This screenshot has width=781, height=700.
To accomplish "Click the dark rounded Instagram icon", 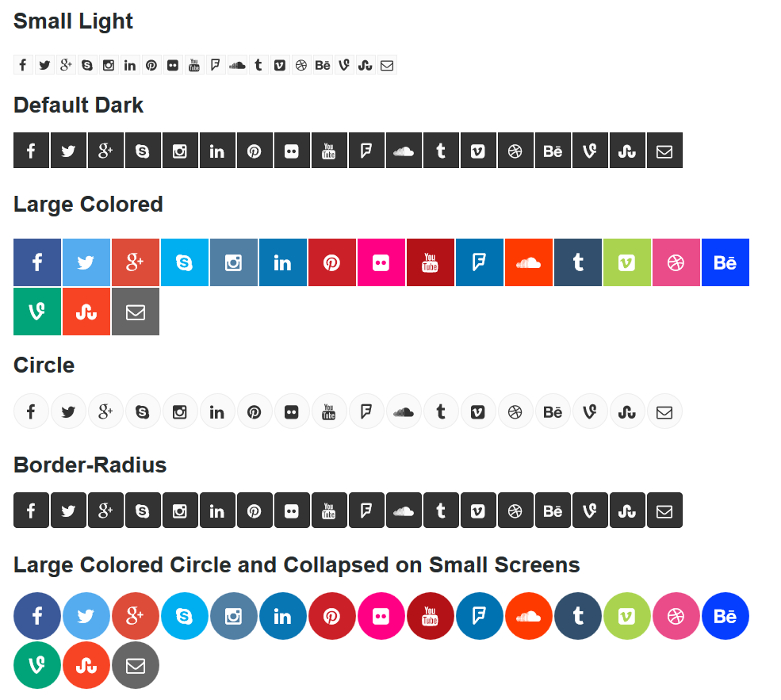I will 180,511.
